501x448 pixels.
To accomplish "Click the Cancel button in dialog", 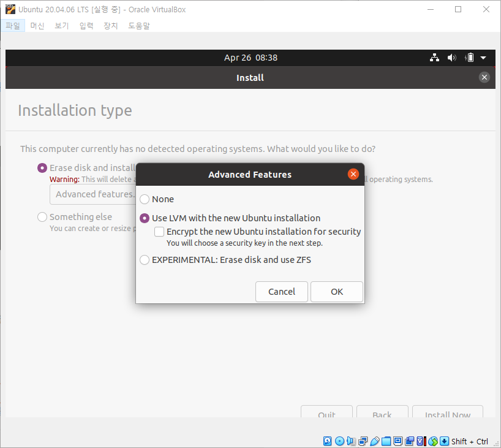I will 282,292.
